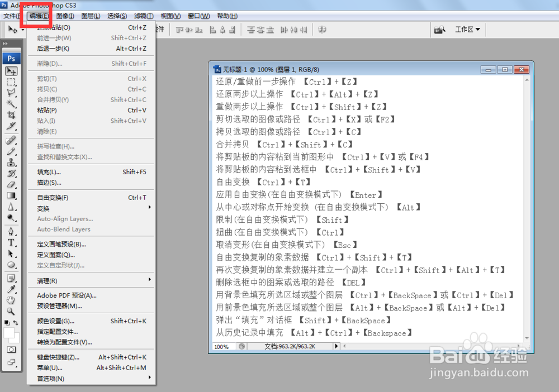The height and width of the screenshot is (392, 559).
Task: Choose 描边(S)... menu entry
Action: point(91,183)
